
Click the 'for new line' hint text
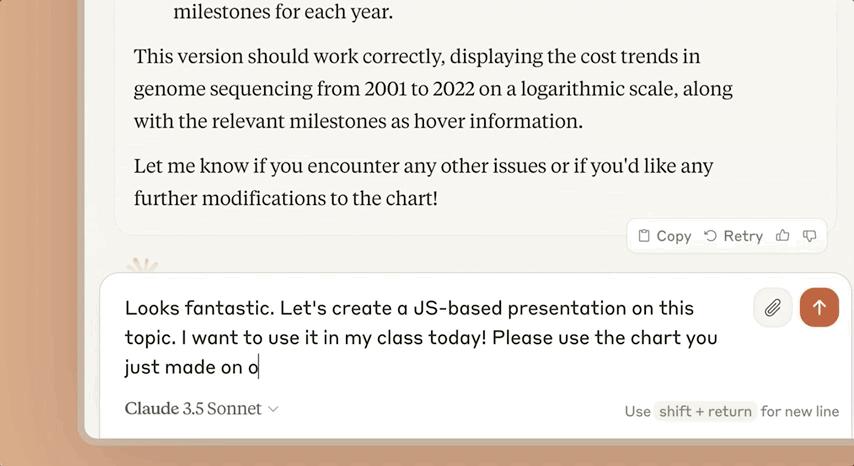pyautogui.click(x=800, y=411)
